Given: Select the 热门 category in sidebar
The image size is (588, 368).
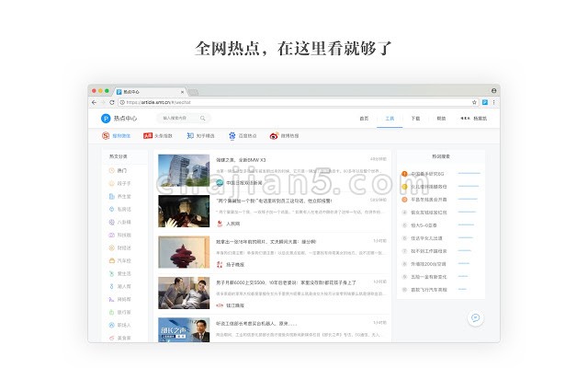Looking at the screenshot, I should tap(122, 170).
